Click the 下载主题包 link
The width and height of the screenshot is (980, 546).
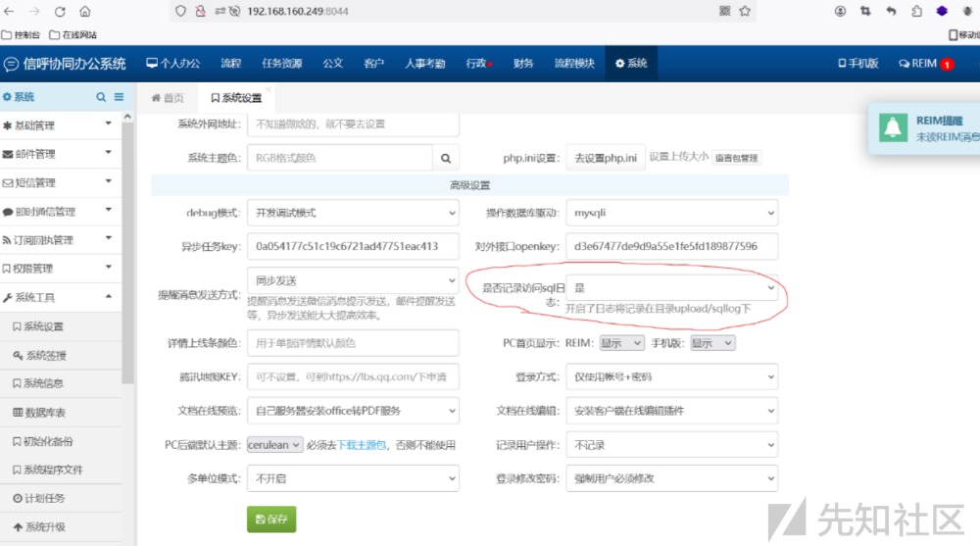tap(360, 445)
